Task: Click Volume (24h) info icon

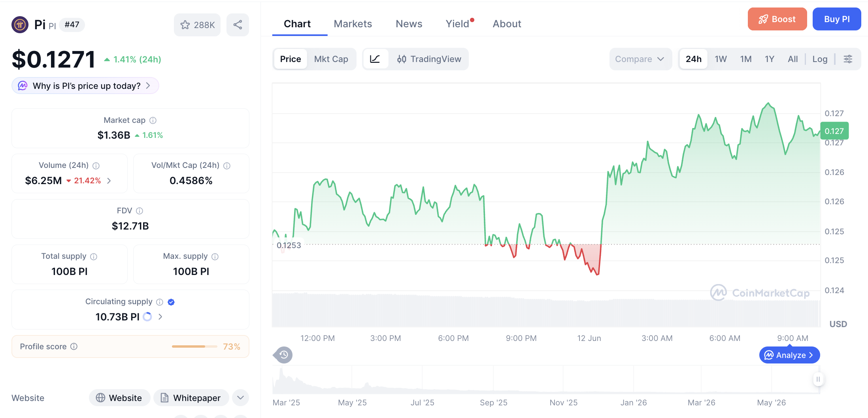Action: [96, 166]
